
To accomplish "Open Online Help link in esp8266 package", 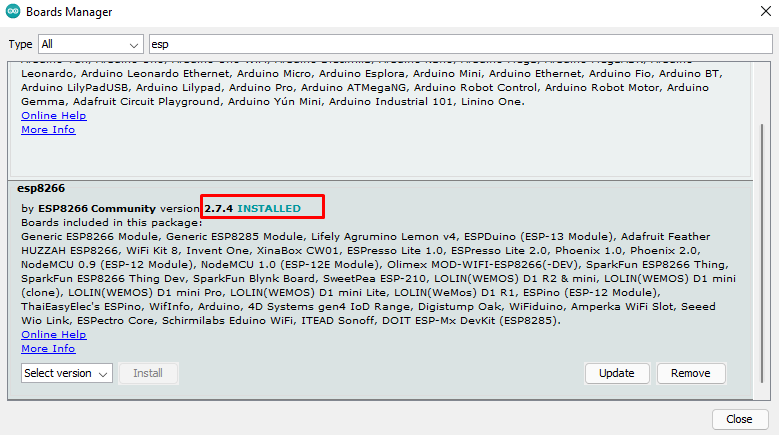I will [x=53, y=335].
